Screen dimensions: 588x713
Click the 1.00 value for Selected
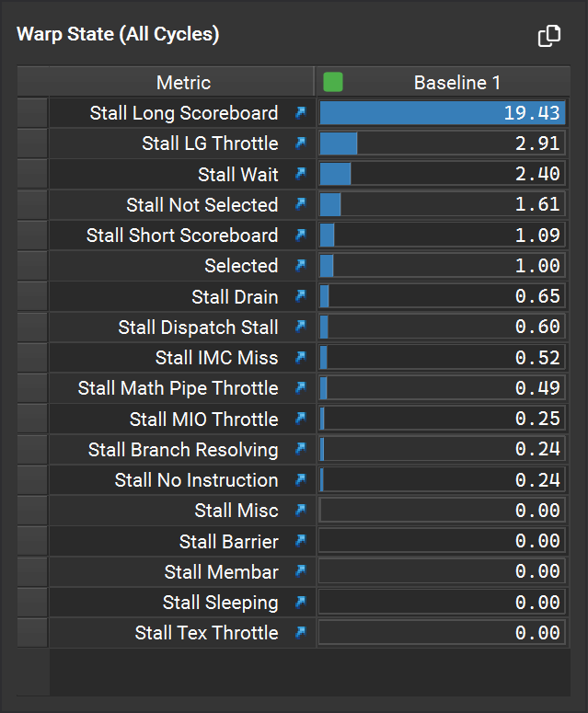tap(537, 266)
